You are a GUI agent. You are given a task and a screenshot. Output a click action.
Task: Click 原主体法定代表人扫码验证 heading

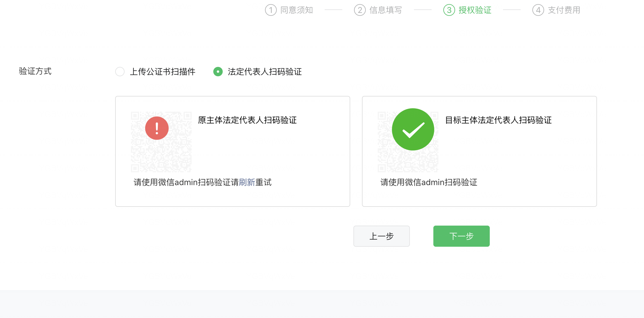click(x=247, y=120)
